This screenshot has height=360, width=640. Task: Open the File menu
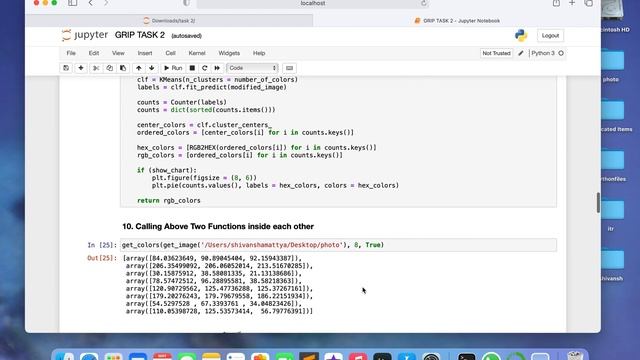71,53
